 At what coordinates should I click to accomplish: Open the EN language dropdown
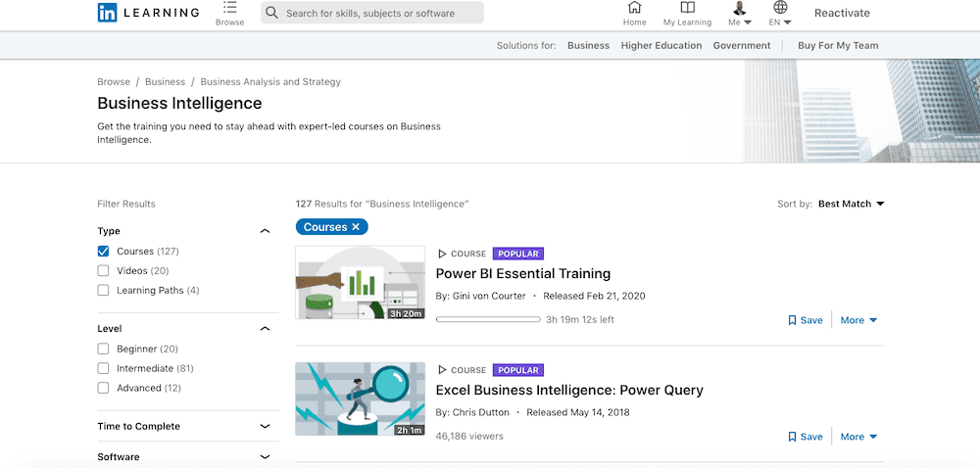click(780, 22)
